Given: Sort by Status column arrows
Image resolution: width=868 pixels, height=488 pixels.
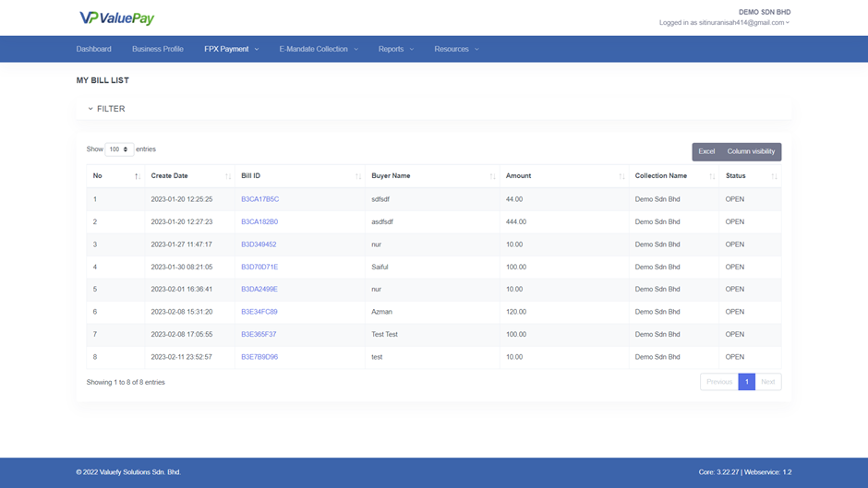Looking at the screenshot, I should coord(774,176).
